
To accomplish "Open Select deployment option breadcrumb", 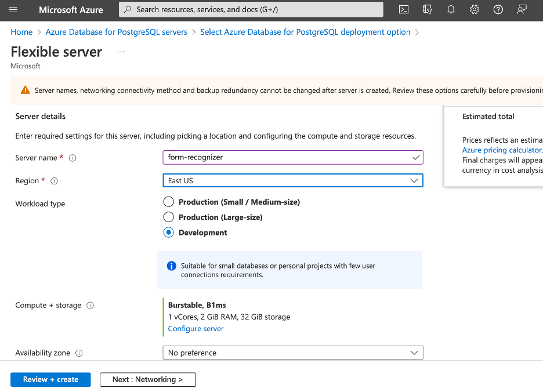I will 305,32.
